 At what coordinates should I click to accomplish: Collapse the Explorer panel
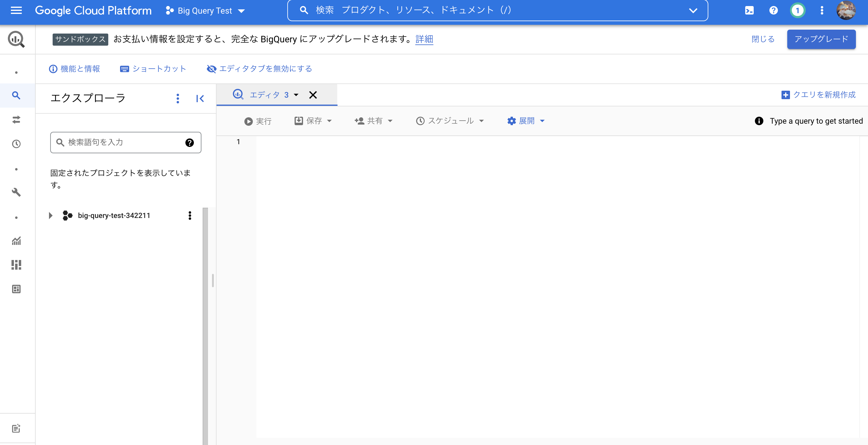click(x=200, y=98)
